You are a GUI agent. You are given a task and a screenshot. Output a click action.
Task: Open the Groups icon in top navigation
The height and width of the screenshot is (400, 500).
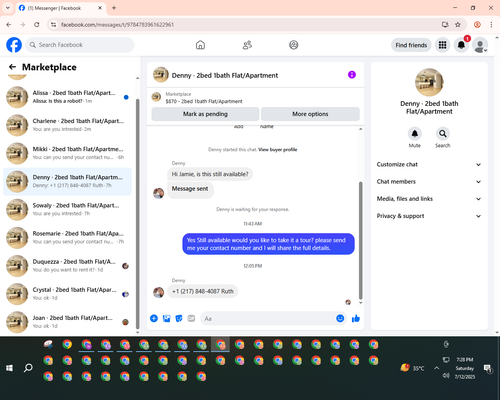(294, 45)
